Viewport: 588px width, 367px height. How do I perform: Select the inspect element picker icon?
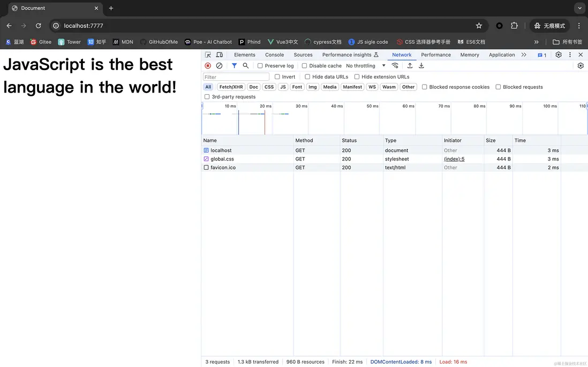click(208, 55)
